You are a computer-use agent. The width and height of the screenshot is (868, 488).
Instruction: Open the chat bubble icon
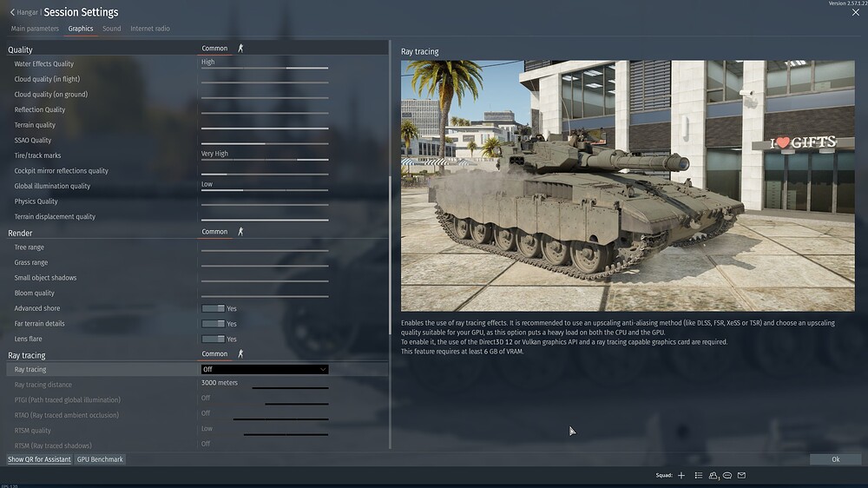(x=727, y=475)
